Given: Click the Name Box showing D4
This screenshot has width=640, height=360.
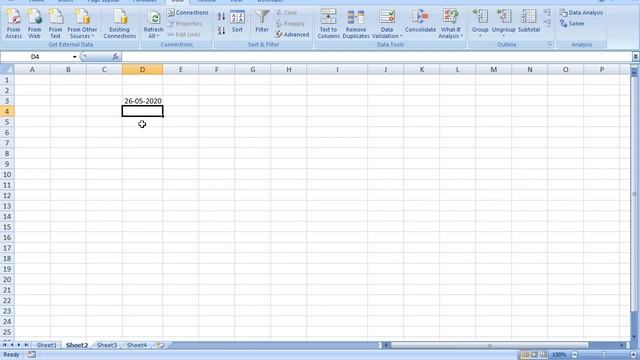Looking at the screenshot, I should (36, 57).
